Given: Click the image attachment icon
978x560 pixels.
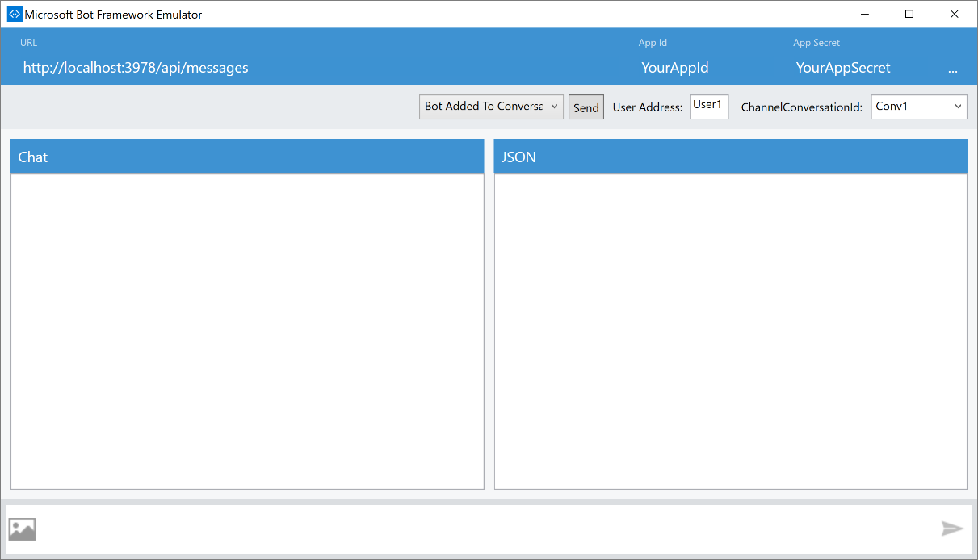Looking at the screenshot, I should point(22,529).
